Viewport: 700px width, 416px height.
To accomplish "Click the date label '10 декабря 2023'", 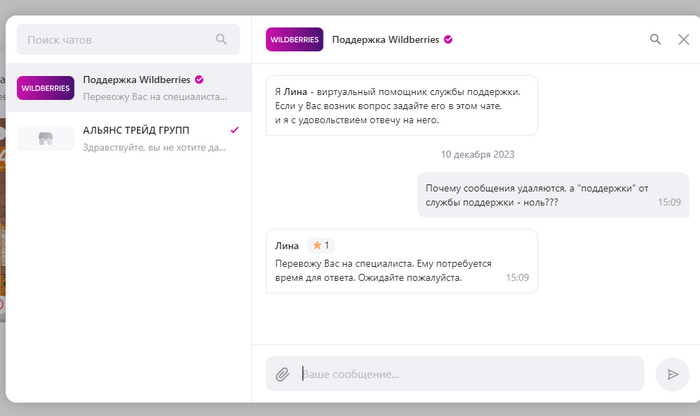I will coord(478,154).
